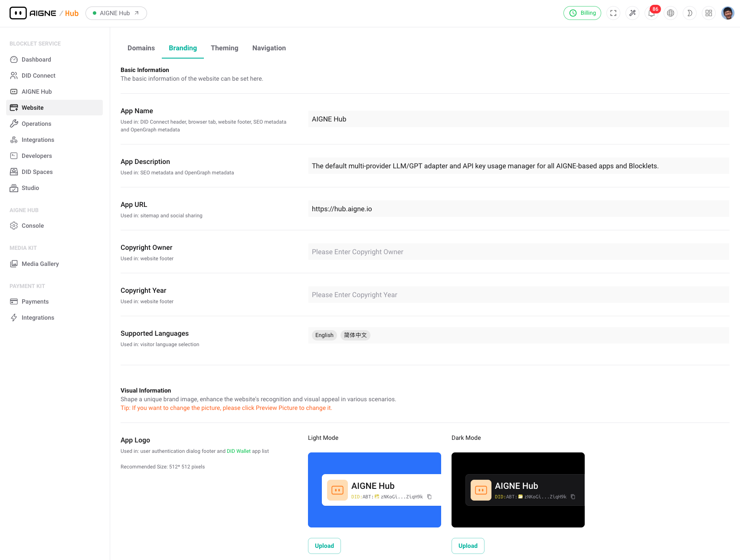Upload a light mode app logo

point(324,546)
